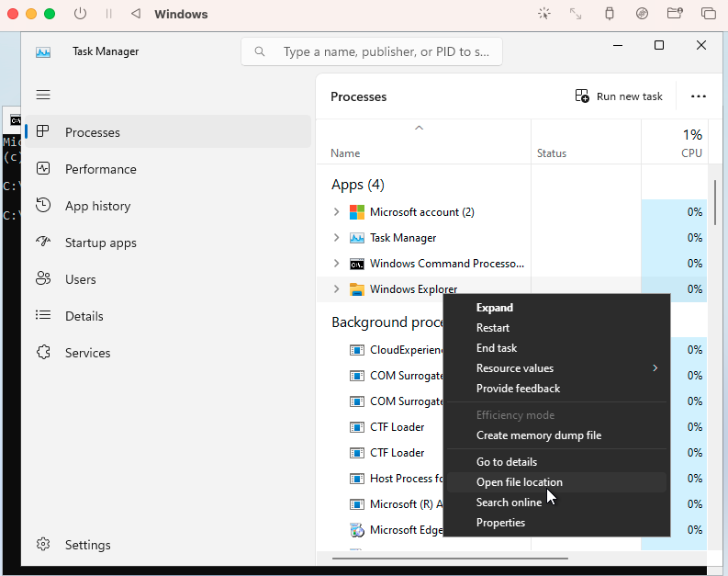
Task: Click the Performance sidebar icon
Action: click(x=43, y=168)
